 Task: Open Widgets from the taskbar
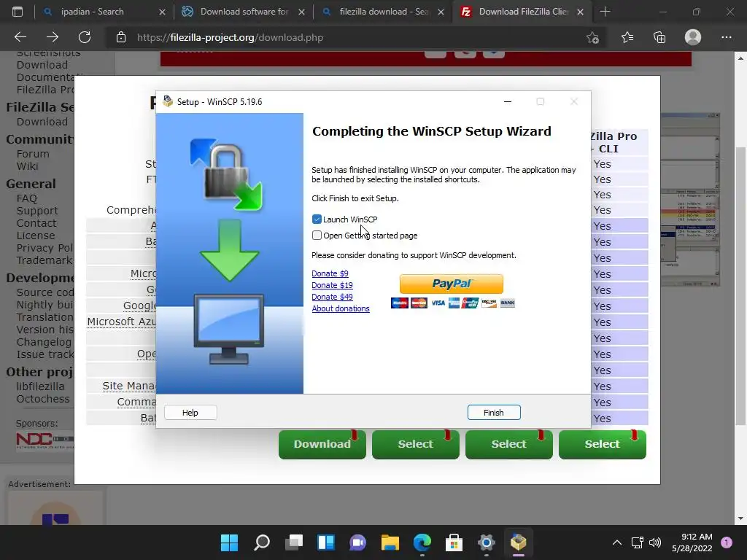coord(326,542)
